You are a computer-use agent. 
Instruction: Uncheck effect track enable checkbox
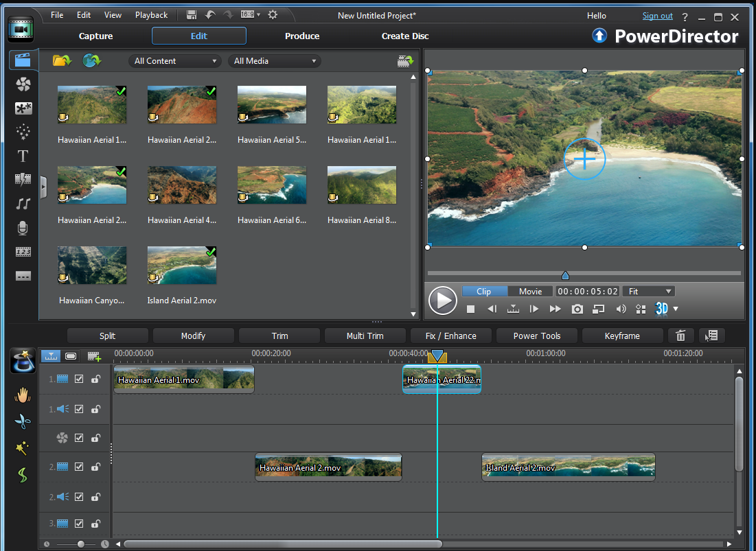tap(79, 438)
